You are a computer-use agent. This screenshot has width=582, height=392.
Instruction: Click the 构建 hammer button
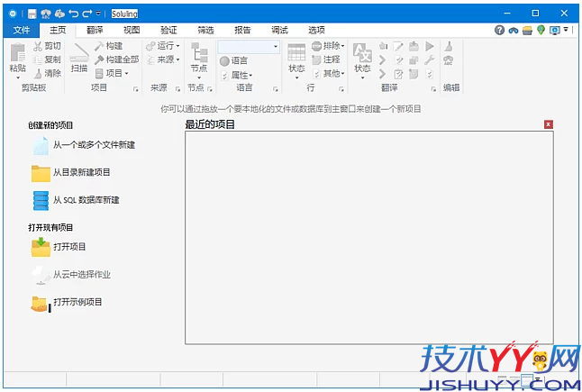point(108,46)
